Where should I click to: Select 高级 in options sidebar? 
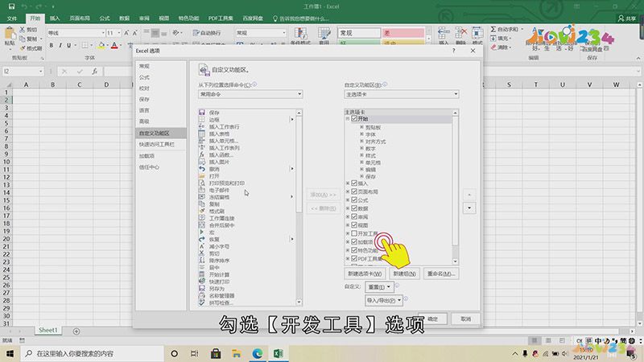(x=144, y=121)
